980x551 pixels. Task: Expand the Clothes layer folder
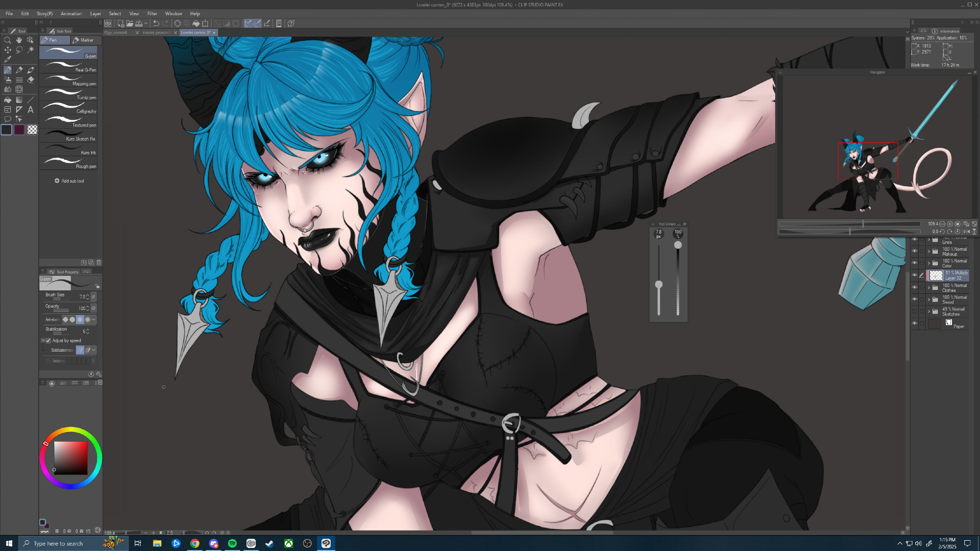(929, 287)
